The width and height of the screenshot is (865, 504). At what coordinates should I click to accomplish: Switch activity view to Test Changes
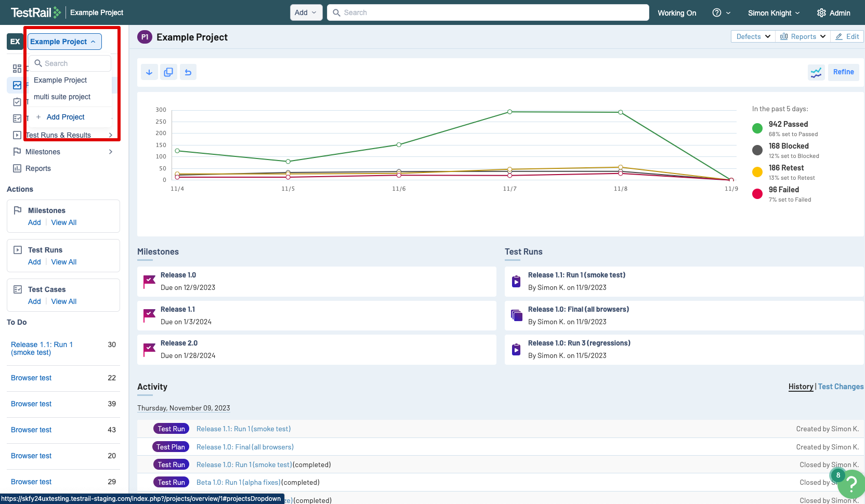click(841, 386)
